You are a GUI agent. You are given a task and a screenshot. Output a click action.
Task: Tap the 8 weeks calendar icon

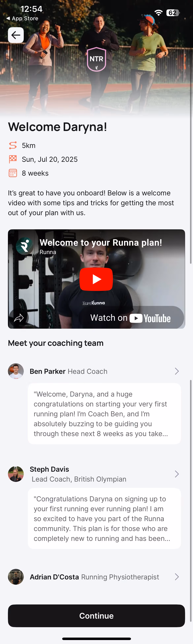(x=13, y=173)
